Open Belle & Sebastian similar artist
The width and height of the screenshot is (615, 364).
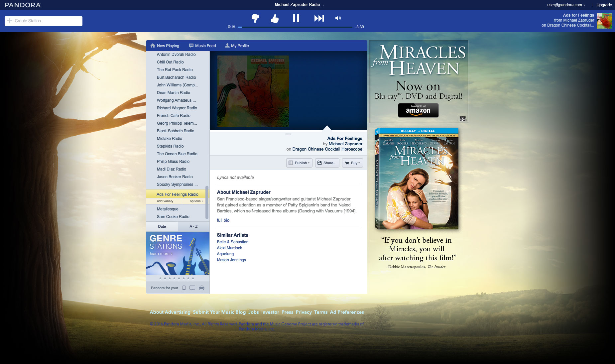tap(233, 242)
